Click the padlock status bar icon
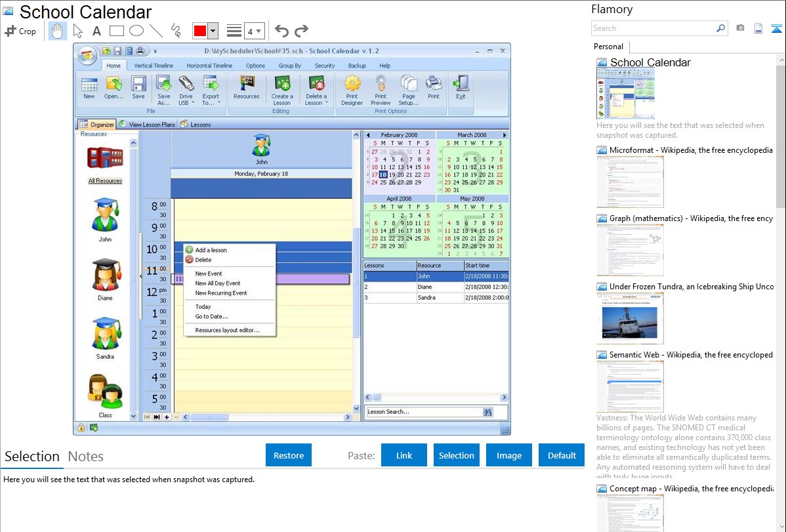This screenshot has width=786, height=532. 81,428
